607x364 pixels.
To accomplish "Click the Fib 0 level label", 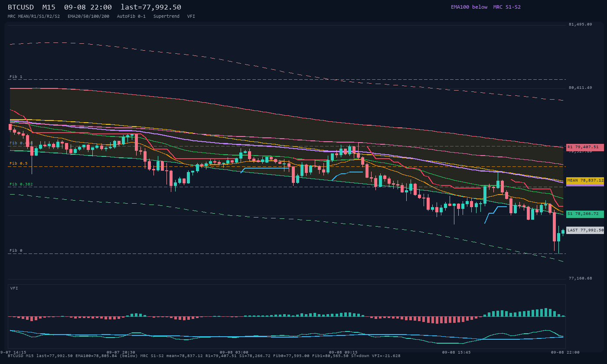I will click(16, 250).
